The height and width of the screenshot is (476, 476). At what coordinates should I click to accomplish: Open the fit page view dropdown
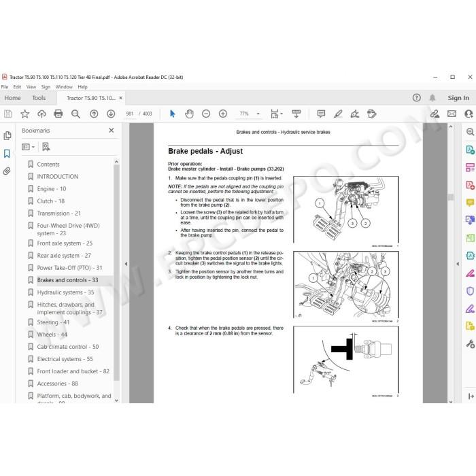(x=276, y=114)
